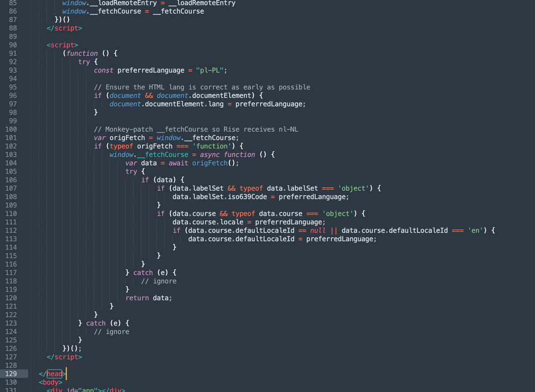Click "catch (e)" on line 123
The height and width of the screenshot is (392, 535).
[103, 323]
